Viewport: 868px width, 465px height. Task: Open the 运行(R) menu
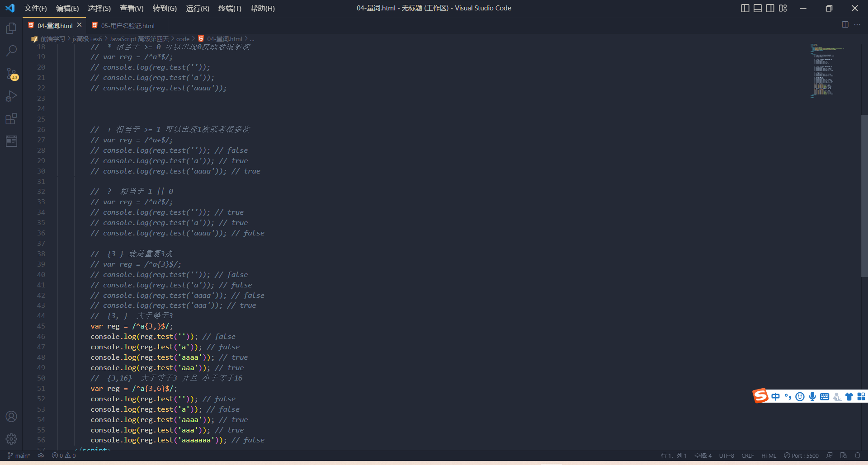click(198, 8)
